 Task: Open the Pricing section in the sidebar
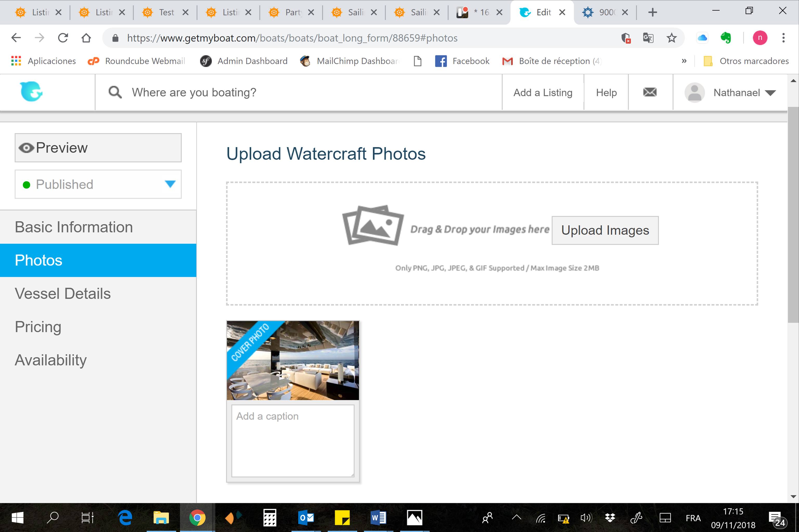tap(38, 327)
